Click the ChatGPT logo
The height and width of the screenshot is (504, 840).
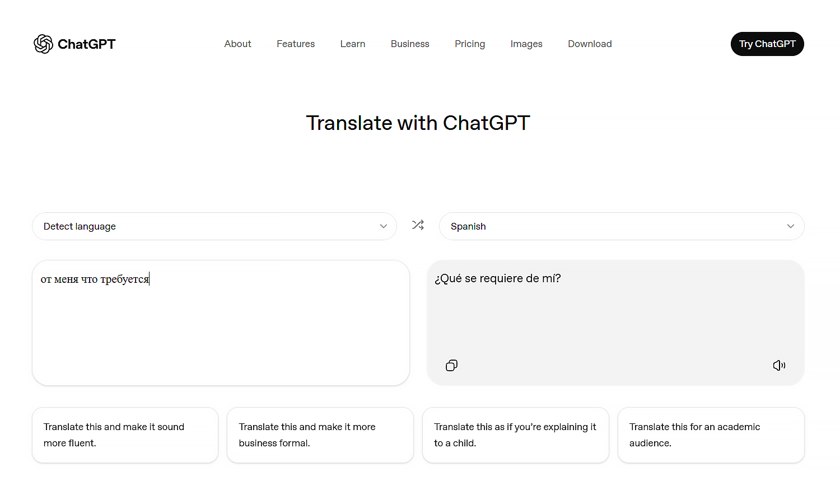pos(74,44)
